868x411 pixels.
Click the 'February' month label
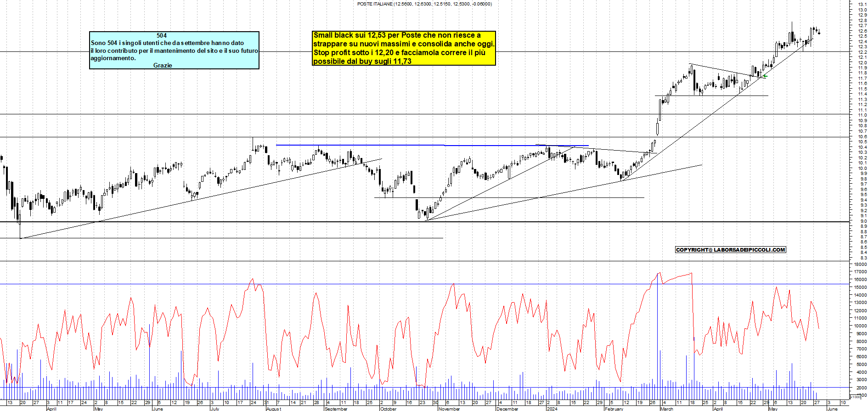[x=614, y=409]
